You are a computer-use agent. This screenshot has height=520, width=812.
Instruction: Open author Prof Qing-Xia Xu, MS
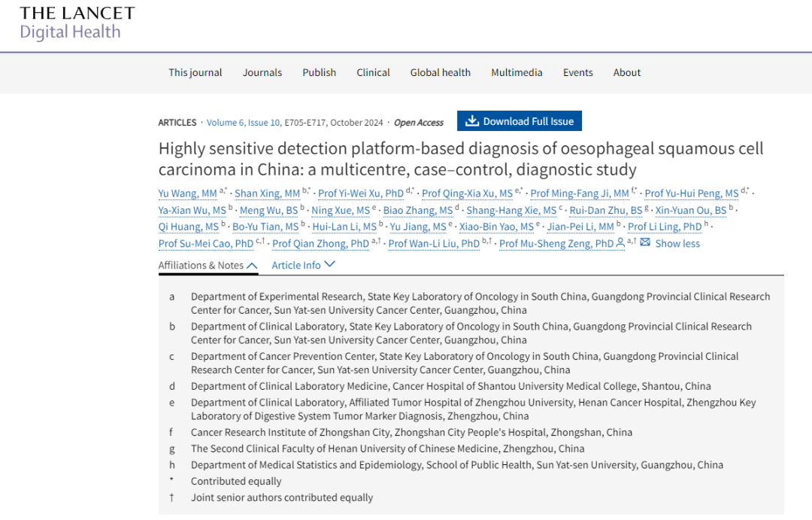pos(467,193)
